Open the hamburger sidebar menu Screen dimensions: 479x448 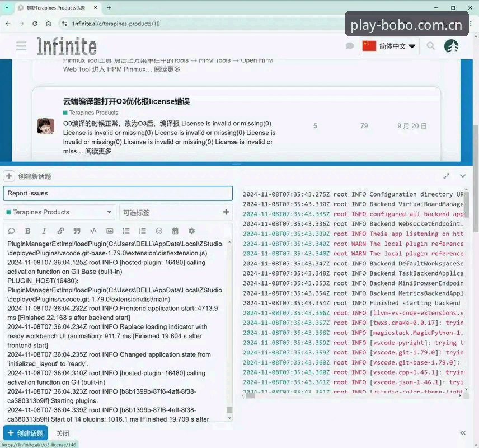pos(21,46)
